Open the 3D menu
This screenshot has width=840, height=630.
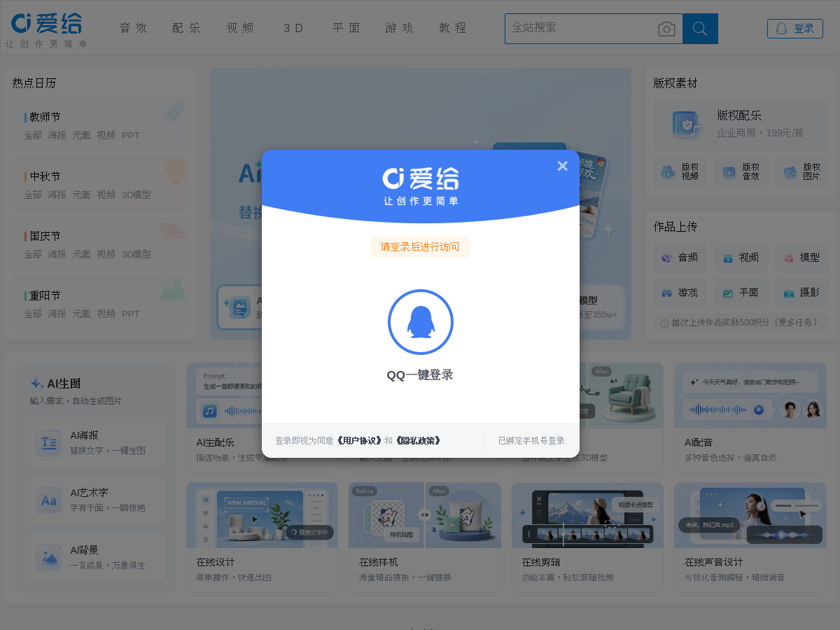[293, 28]
